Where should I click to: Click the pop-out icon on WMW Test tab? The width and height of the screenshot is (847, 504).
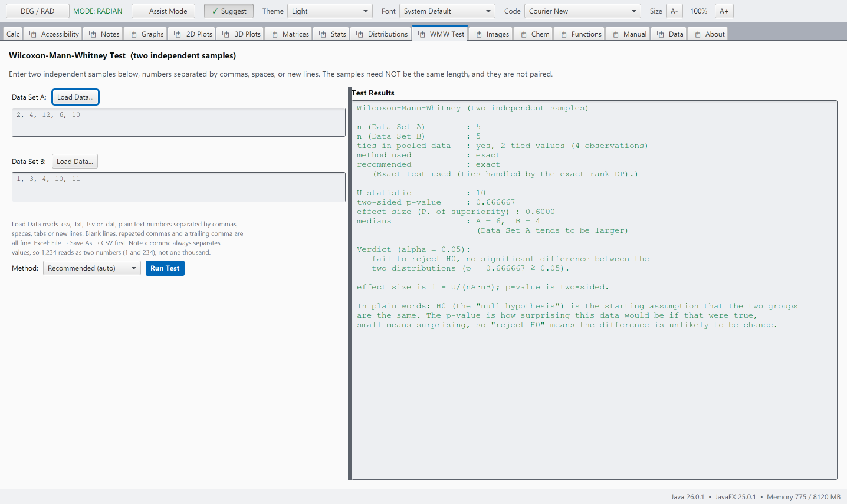point(421,34)
